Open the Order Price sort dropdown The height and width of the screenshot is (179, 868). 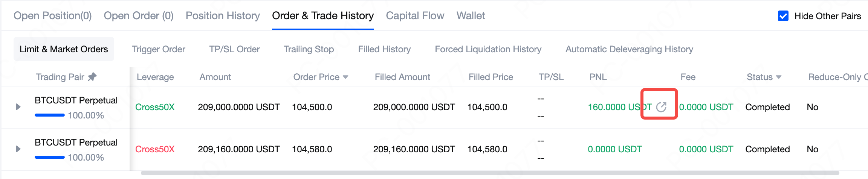pos(345,77)
